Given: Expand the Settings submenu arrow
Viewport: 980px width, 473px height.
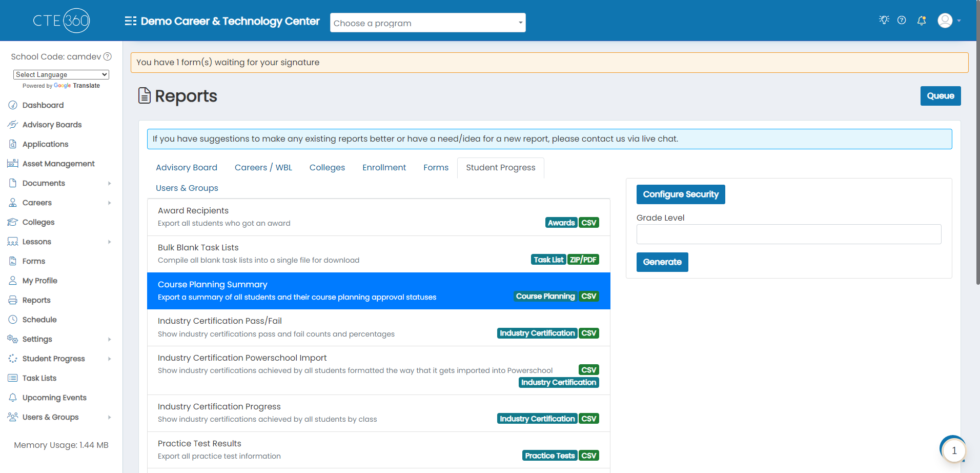Looking at the screenshot, I should tap(109, 339).
